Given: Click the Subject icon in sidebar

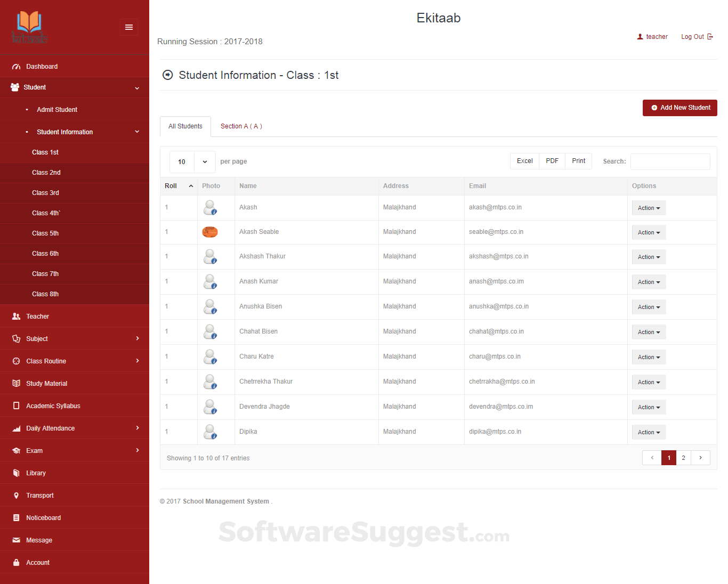Looking at the screenshot, I should (x=16, y=338).
